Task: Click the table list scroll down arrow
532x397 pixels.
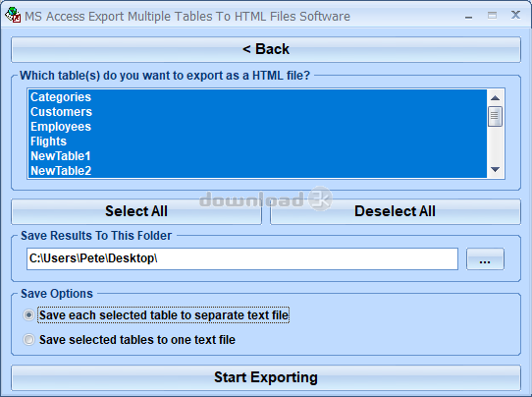Action: [495, 169]
